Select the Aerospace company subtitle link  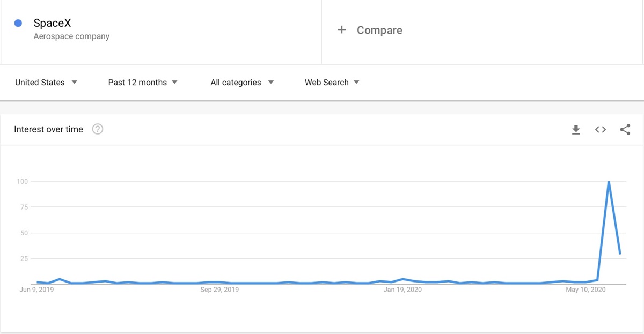(x=71, y=36)
